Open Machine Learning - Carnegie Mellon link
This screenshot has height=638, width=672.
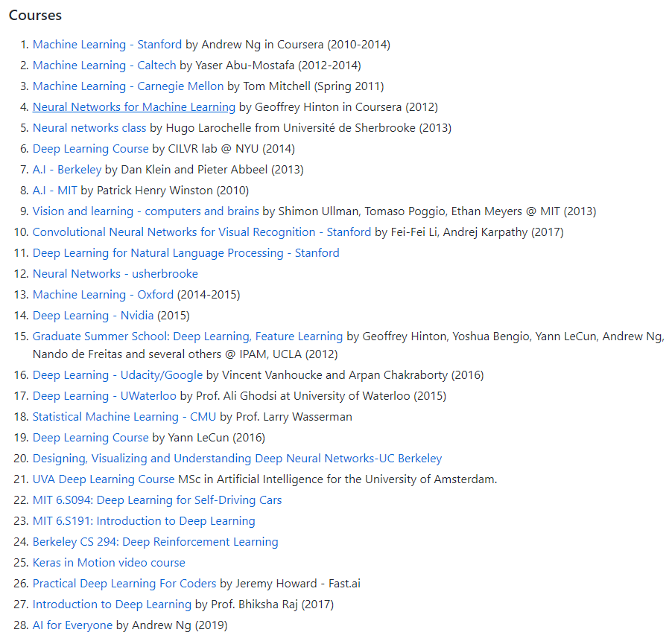[128, 86]
